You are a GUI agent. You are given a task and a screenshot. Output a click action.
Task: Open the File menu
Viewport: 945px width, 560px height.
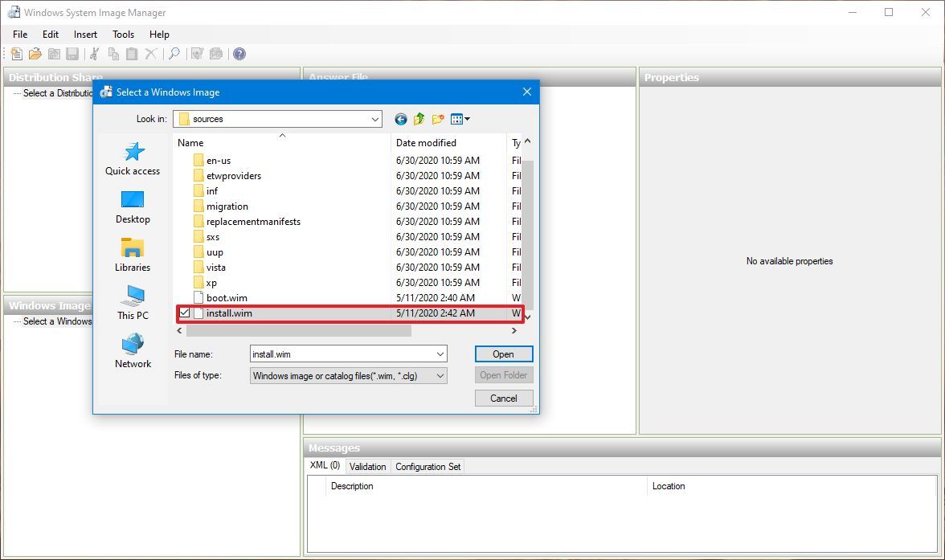click(20, 35)
